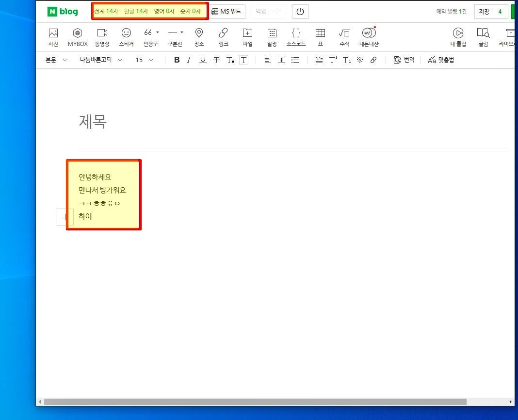Toggle underline formatting
Viewport: 518px width, 420px height.
(203, 60)
